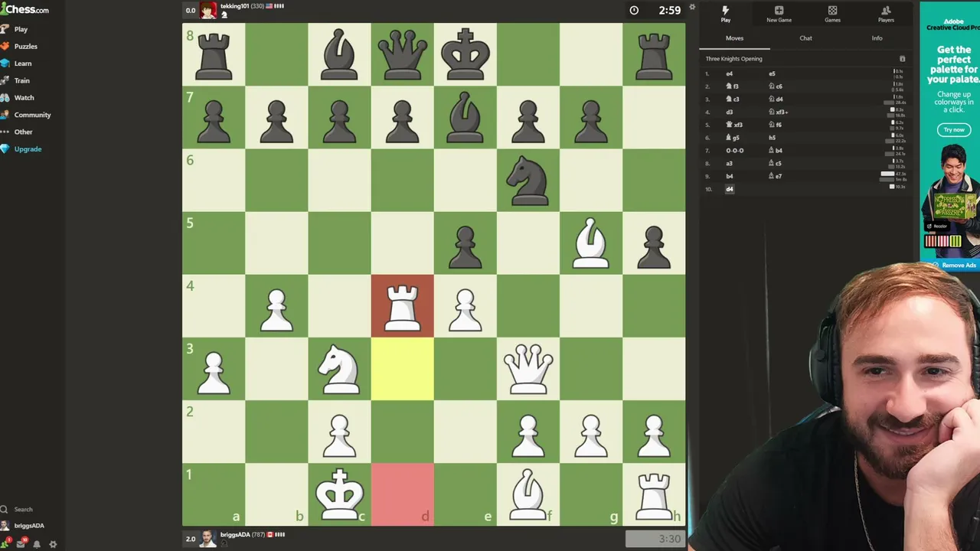Click the Upgrade membership link
The width and height of the screenshot is (980, 551).
[x=21, y=149]
